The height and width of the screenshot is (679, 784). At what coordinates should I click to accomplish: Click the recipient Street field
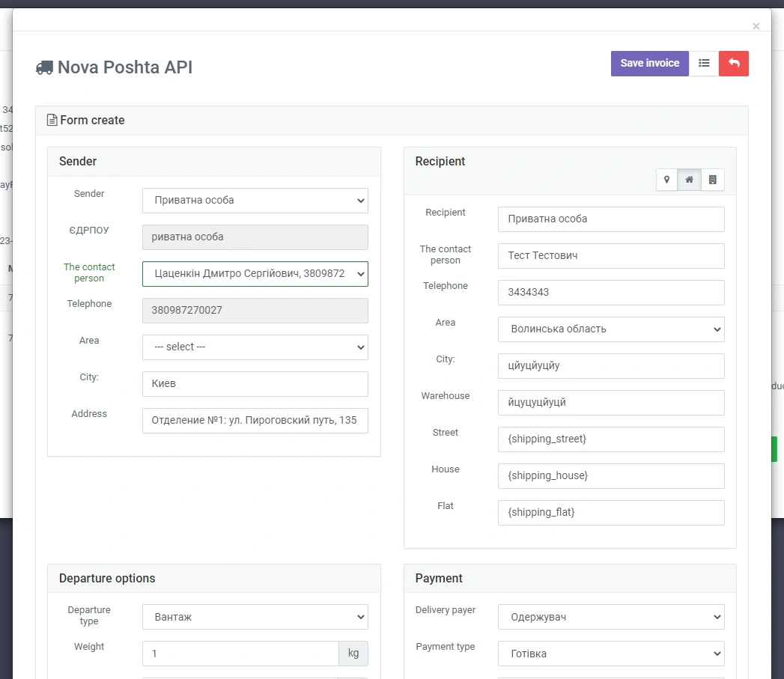click(610, 439)
